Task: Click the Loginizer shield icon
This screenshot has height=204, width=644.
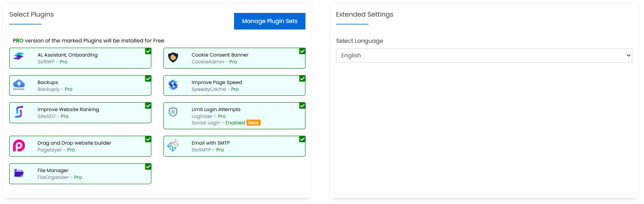Action: point(173,112)
